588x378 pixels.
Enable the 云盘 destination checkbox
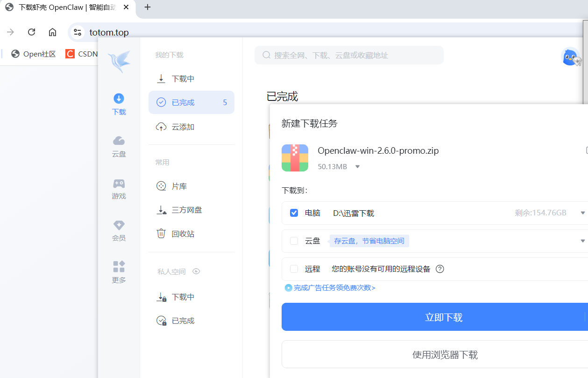point(294,241)
